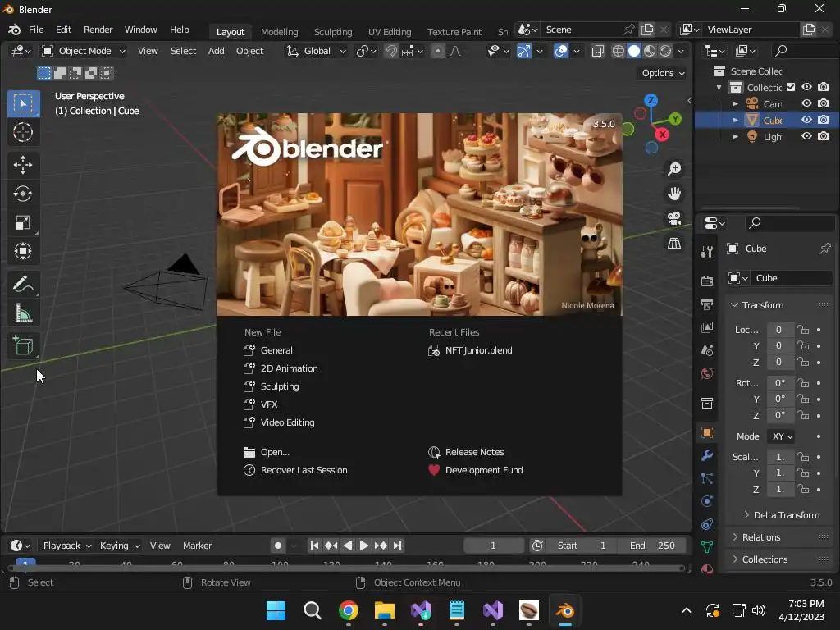Toggle X-ray view in header

point(597,51)
